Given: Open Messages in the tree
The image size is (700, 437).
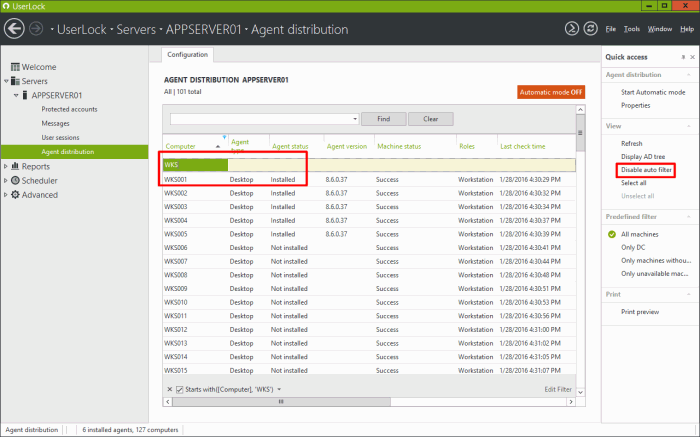Looking at the screenshot, I should coord(55,123).
